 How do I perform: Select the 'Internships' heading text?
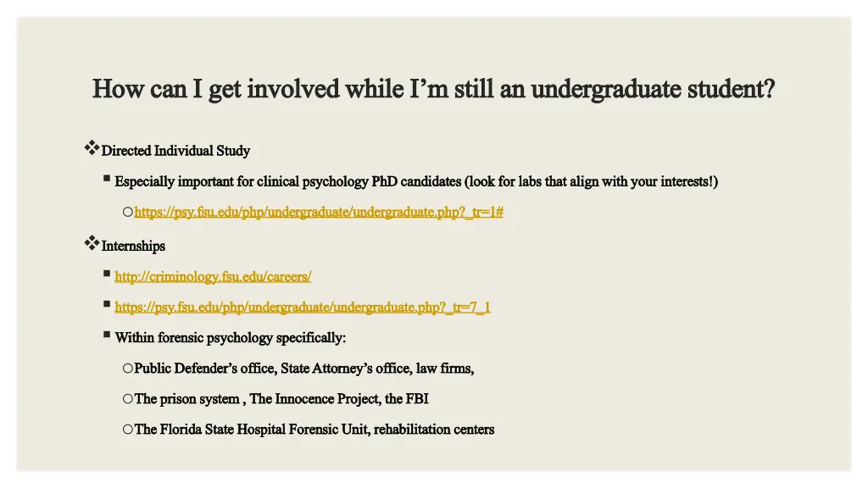(133, 246)
